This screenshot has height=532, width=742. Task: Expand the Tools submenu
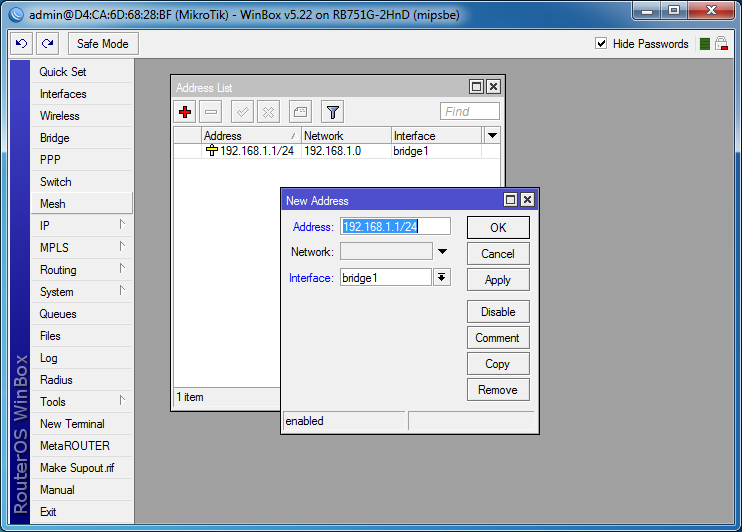click(122, 400)
